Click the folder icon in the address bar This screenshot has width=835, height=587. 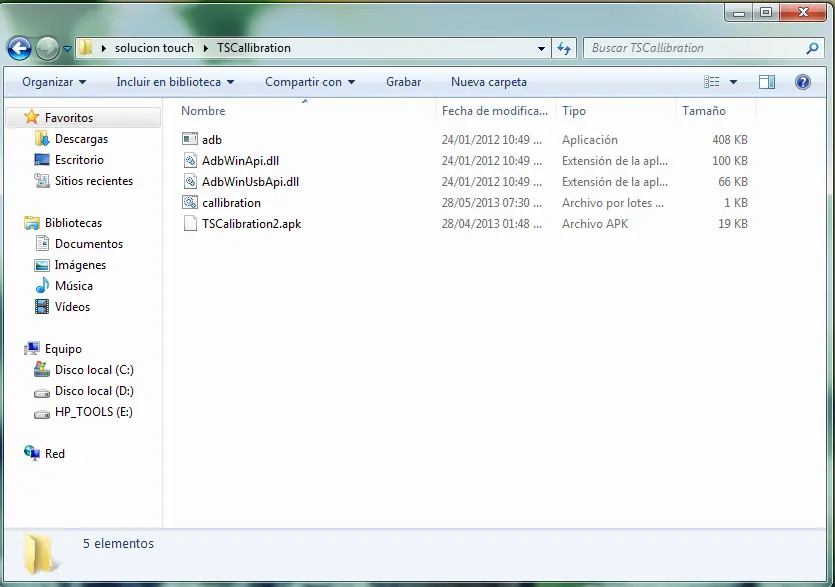[86, 48]
